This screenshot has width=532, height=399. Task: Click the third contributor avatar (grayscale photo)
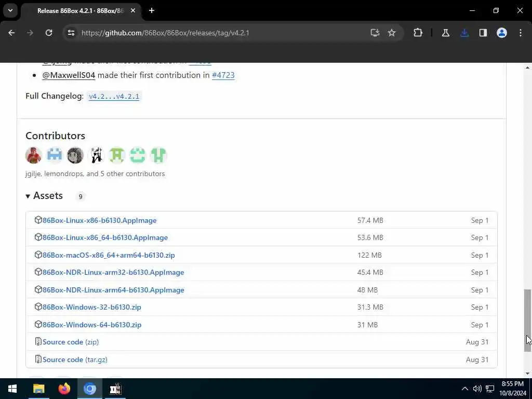tap(75, 155)
